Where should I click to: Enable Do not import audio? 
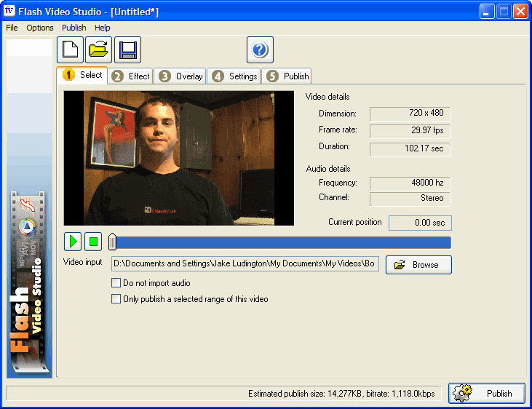[116, 283]
